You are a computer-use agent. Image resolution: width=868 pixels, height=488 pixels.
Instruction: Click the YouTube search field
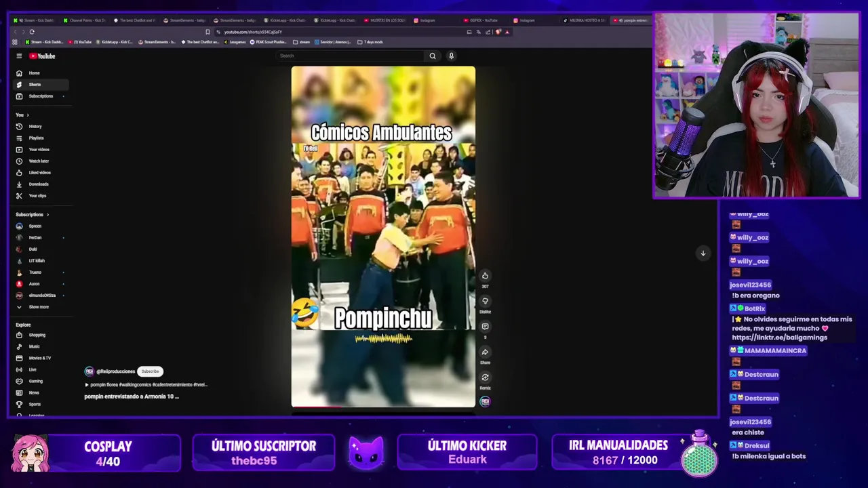coord(351,56)
